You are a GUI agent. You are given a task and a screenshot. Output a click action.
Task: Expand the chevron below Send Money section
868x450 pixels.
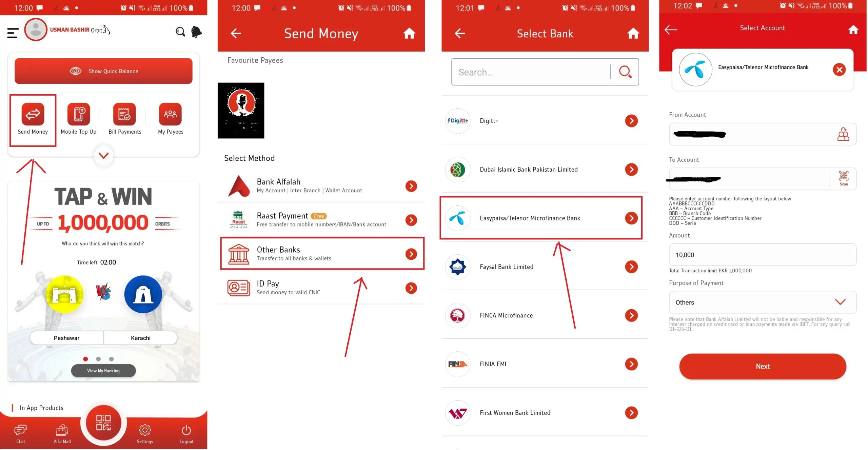coord(103,154)
